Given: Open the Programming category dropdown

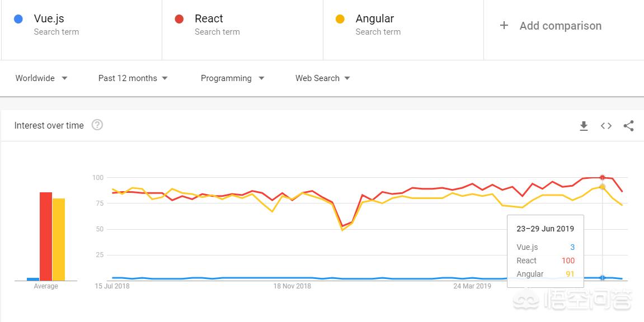Looking at the screenshot, I should click(232, 78).
